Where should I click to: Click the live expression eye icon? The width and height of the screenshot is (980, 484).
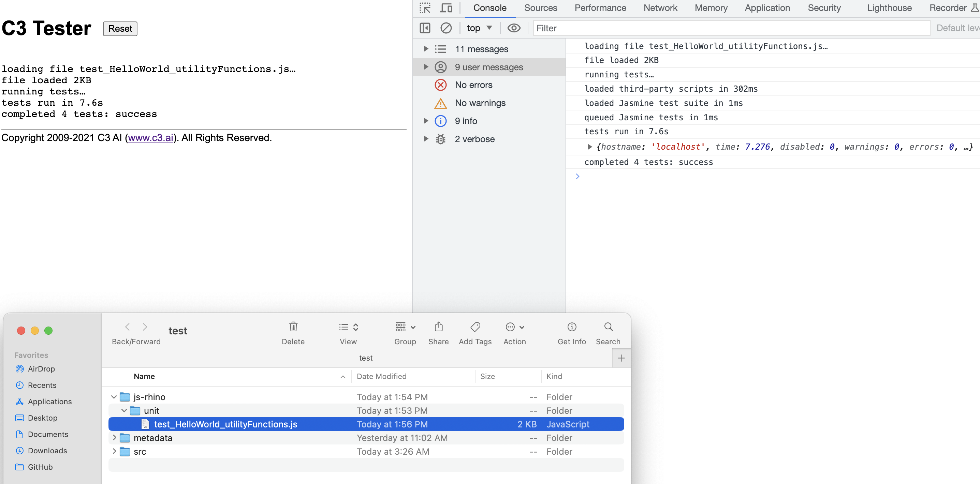point(514,28)
